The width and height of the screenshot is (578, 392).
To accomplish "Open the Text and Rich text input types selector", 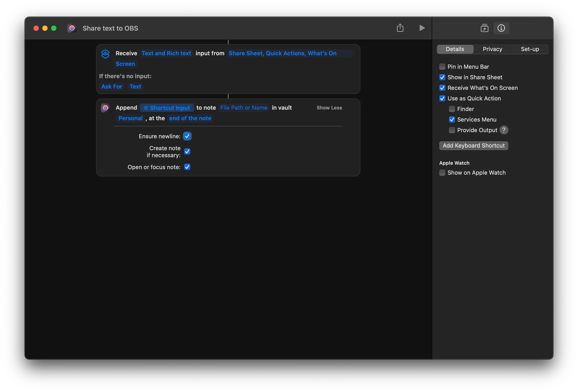I will tap(166, 53).
